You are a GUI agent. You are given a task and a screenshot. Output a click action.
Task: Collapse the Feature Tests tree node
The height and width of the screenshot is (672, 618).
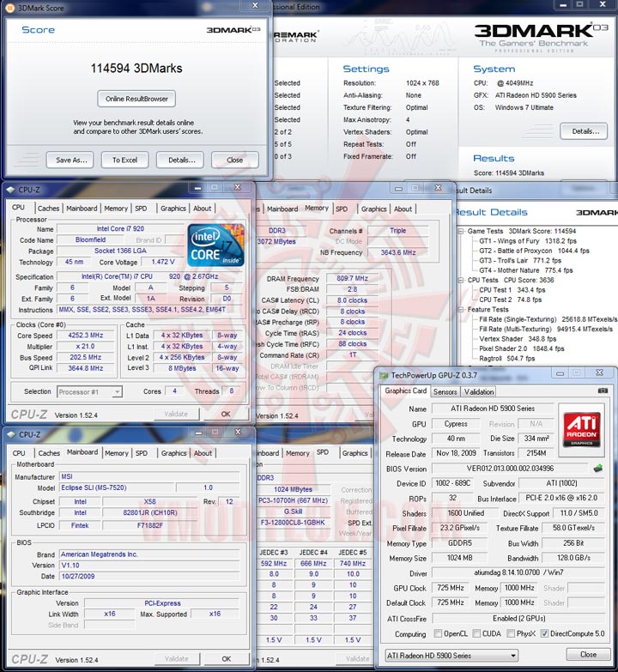461,310
